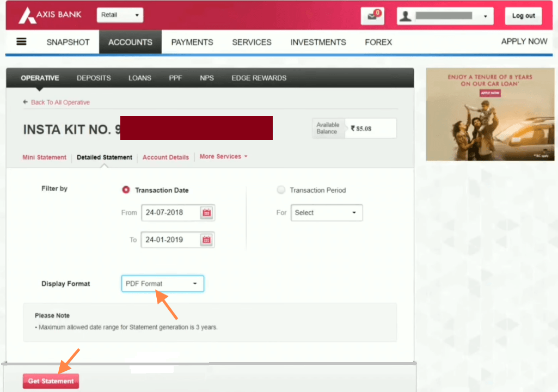Screen dimensions: 558x392
Task: Click the APPLY NOW link
Action: click(x=524, y=41)
